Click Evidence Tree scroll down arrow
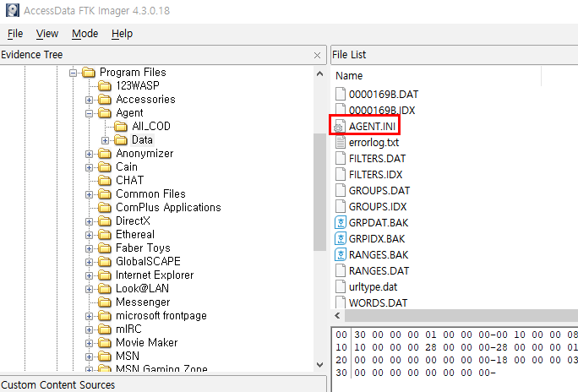578x392 pixels. pyautogui.click(x=319, y=365)
